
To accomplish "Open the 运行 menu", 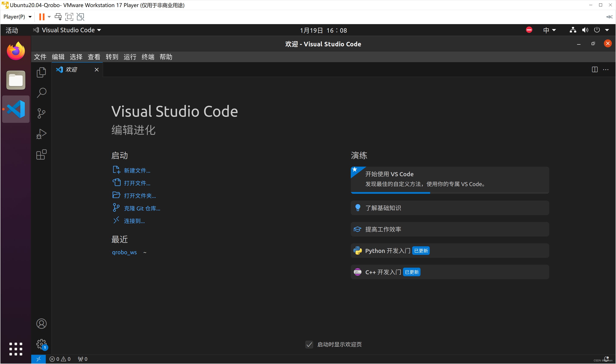I will tap(130, 57).
